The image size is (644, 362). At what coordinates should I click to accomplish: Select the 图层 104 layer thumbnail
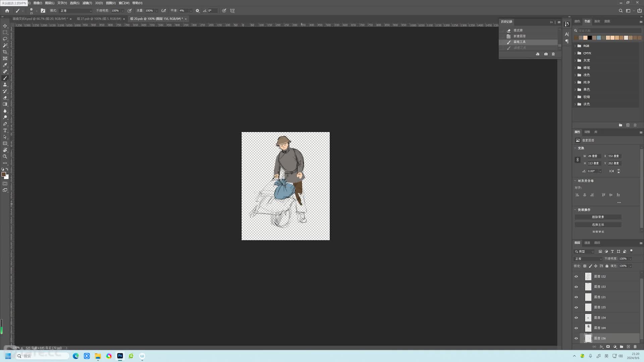588,328
